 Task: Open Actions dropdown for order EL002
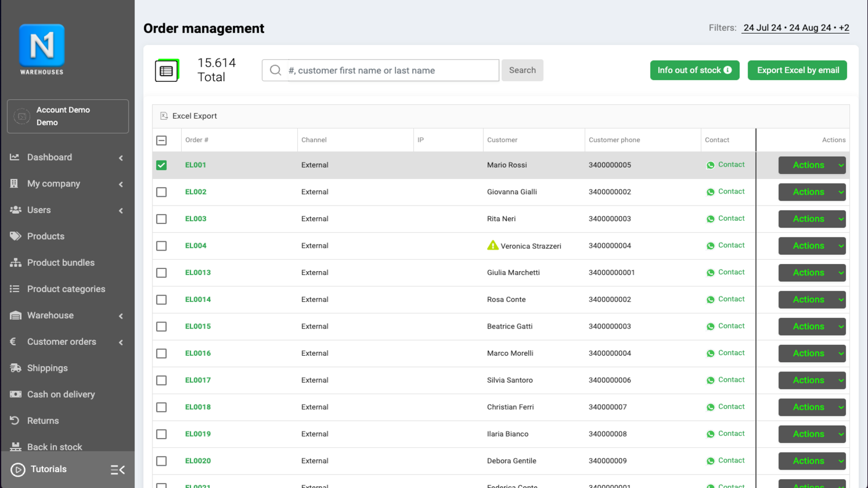[812, 192]
